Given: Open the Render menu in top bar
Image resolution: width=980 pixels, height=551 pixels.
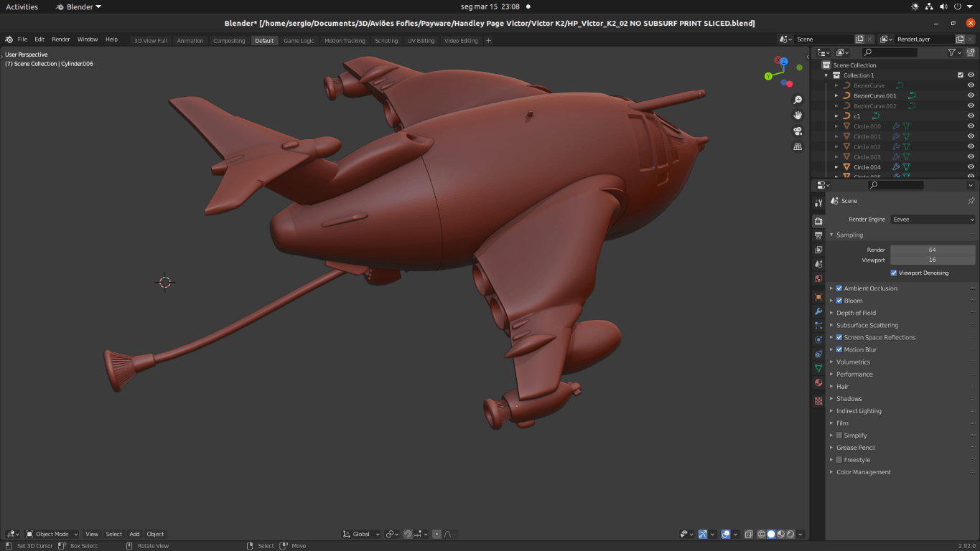Looking at the screenshot, I should point(61,39).
